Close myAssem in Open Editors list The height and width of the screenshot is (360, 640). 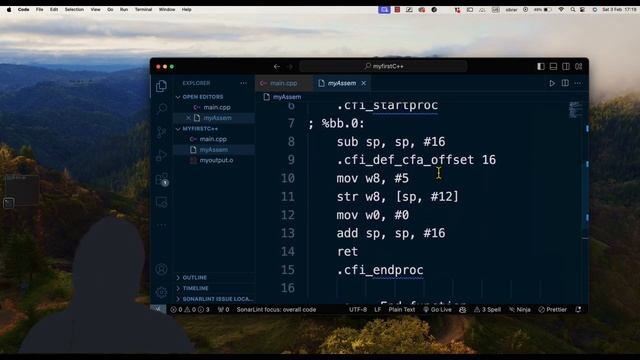[x=188, y=118]
